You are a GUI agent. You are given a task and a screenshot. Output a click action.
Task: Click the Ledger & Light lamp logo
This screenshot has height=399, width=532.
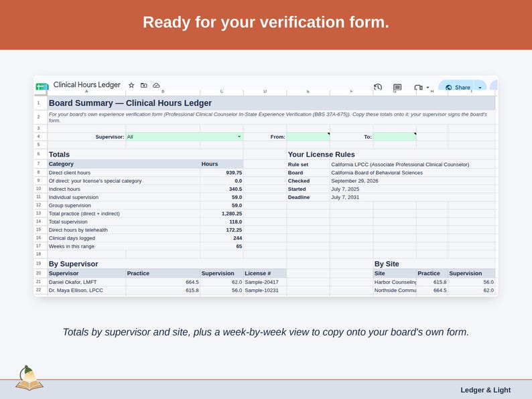[29, 378]
